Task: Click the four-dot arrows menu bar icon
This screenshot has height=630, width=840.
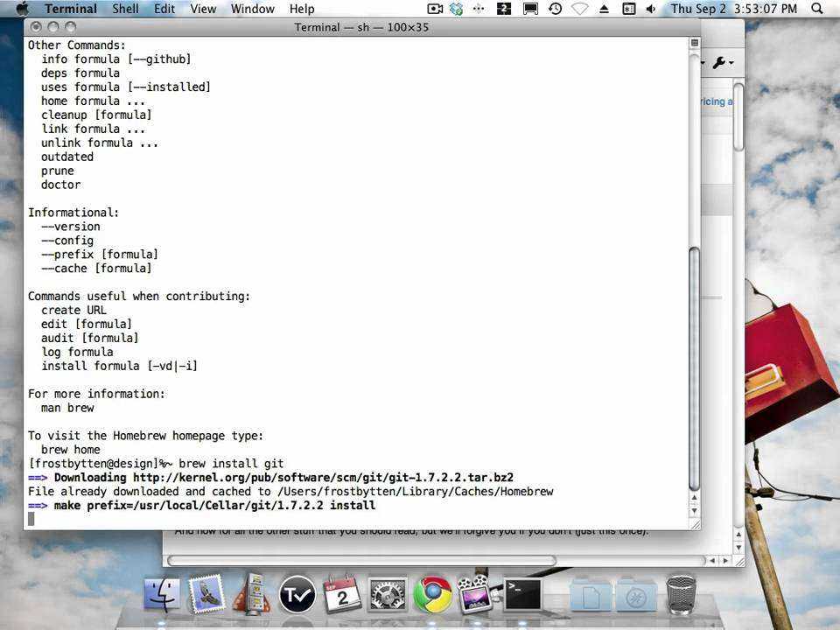Action: (479, 9)
